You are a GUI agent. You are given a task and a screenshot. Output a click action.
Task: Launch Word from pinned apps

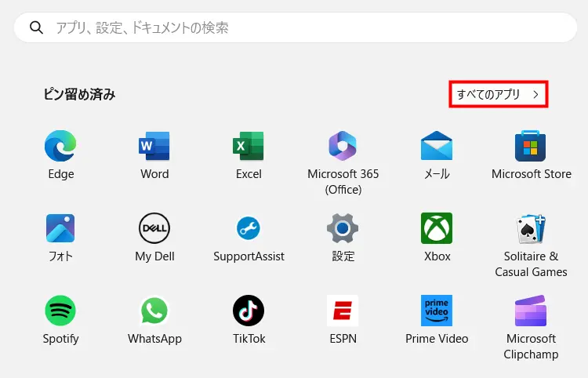click(154, 146)
